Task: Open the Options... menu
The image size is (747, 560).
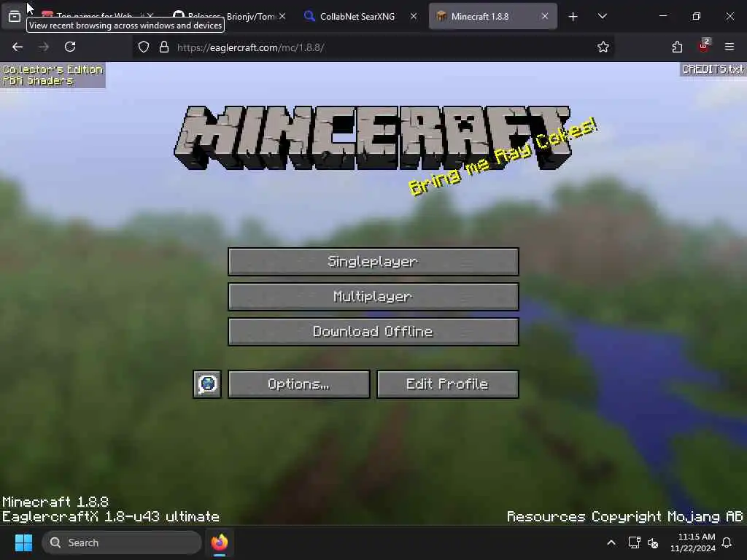Action: click(x=298, y=384)
